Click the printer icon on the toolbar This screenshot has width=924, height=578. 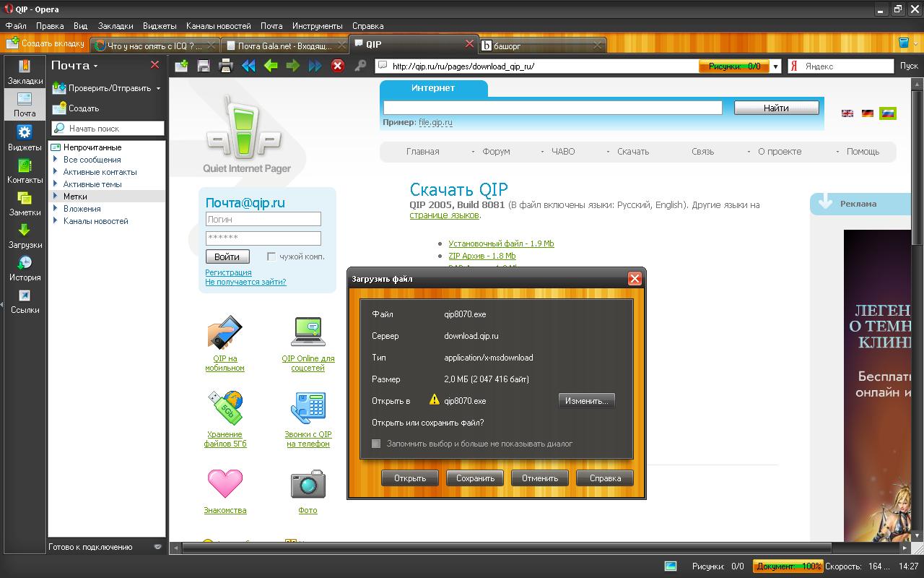[226, 66]
